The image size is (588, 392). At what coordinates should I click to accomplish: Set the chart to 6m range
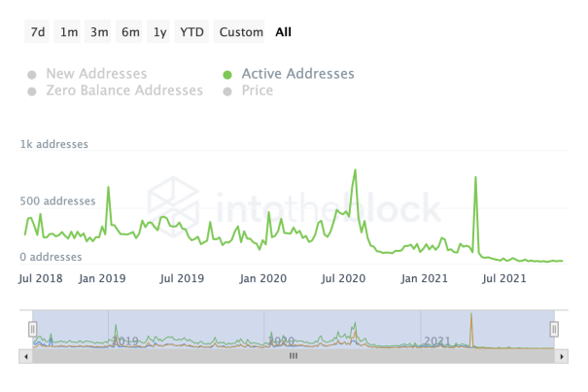pos(130,32)
